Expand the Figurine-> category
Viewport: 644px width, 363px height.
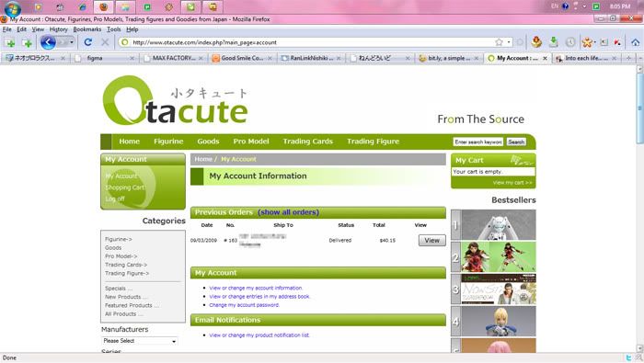[x=119, y=239]
